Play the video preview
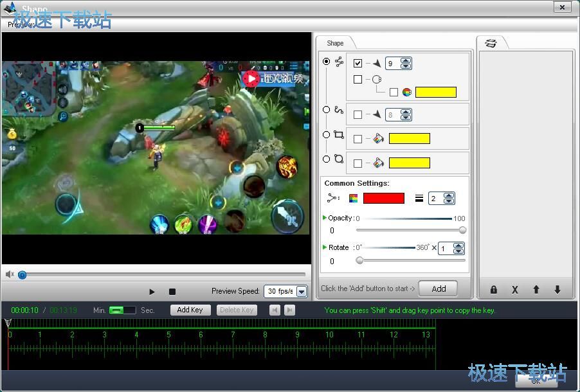 (152, 292)
